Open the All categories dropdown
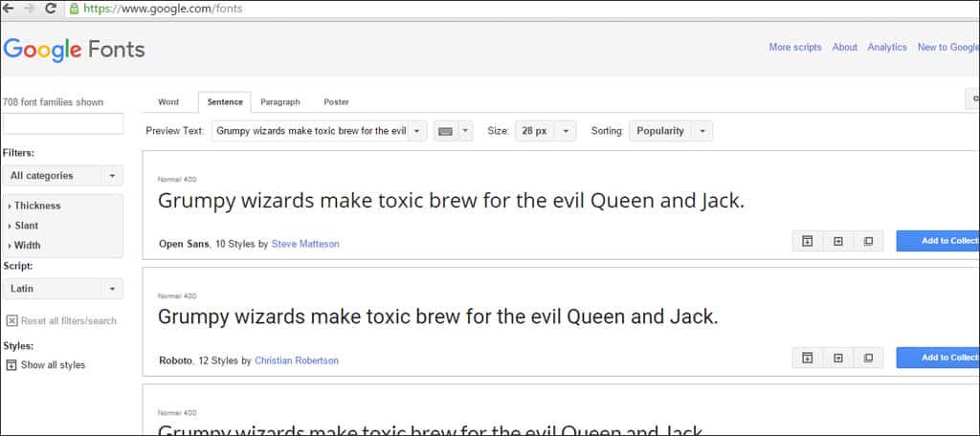The height and width of the screenshot is (436, 980). click(62, 176)
